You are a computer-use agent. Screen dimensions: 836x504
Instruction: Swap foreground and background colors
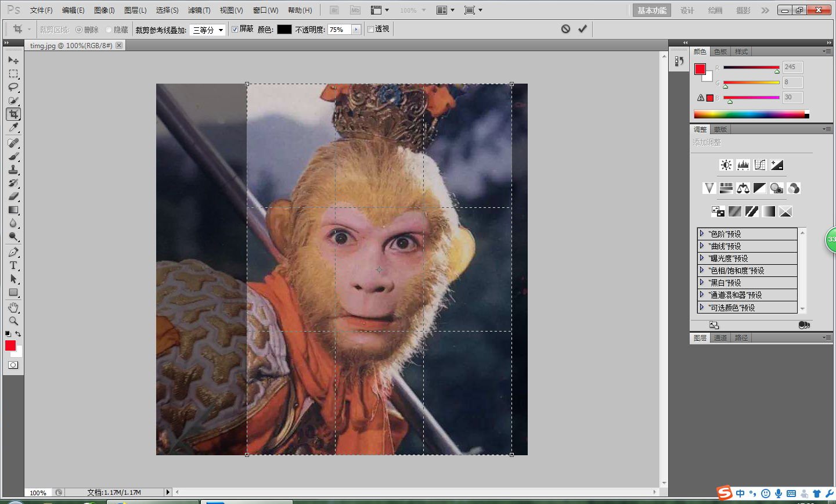18,334
